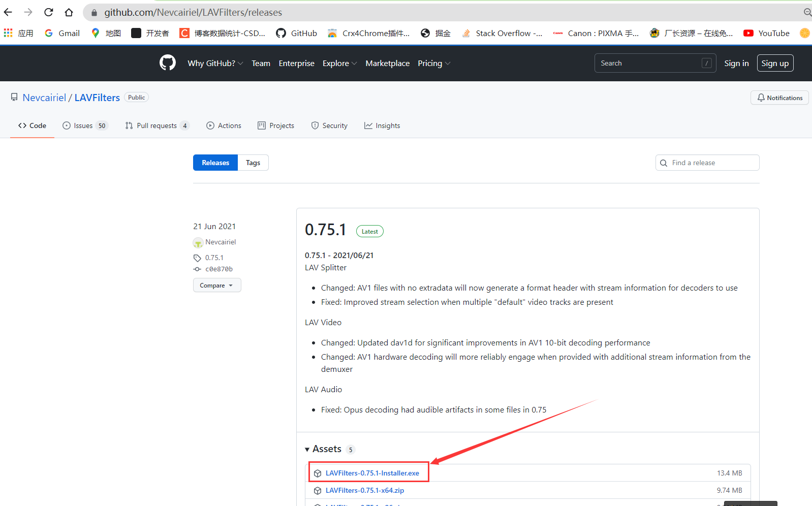Download LAVFilters-0.75.1-Installer.exe
Screen dimensions: 812x506
pos(372,473)
